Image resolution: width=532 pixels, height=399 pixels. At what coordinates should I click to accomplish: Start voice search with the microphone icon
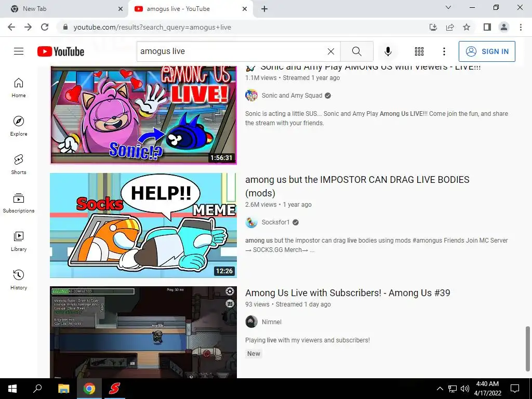click(x=388, y=51)
